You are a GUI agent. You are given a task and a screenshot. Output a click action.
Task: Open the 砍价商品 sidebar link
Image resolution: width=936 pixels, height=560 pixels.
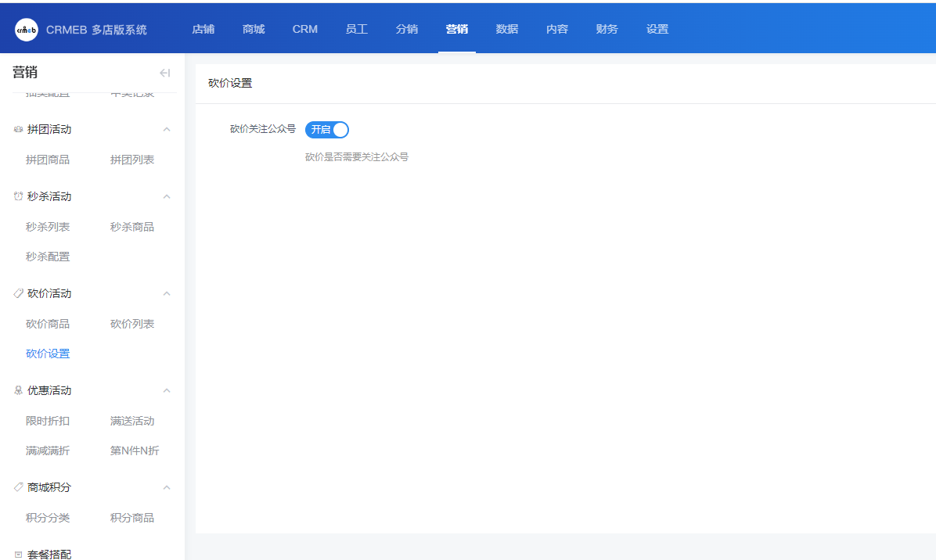tap(48, 324)
